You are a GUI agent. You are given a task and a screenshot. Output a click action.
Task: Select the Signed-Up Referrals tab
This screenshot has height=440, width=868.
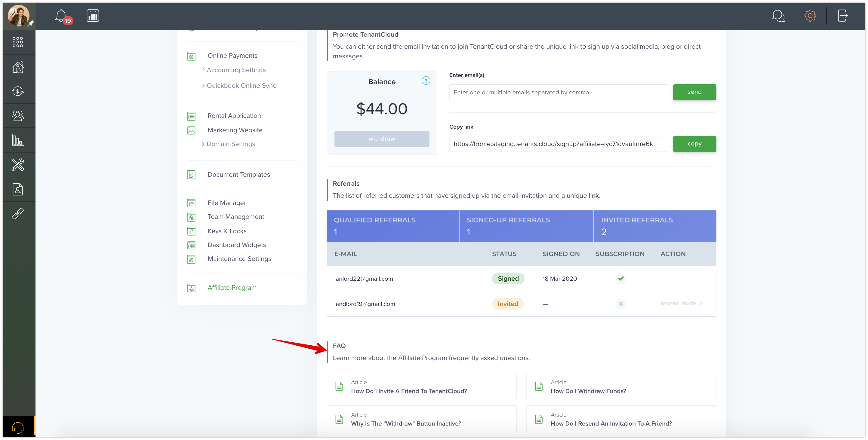coord(526,226)
